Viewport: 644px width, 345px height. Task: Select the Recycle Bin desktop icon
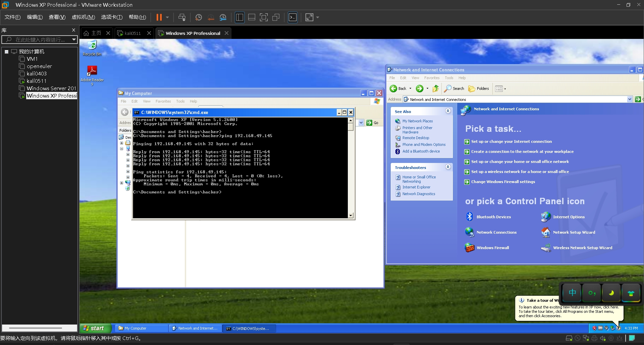click(92, 48)
